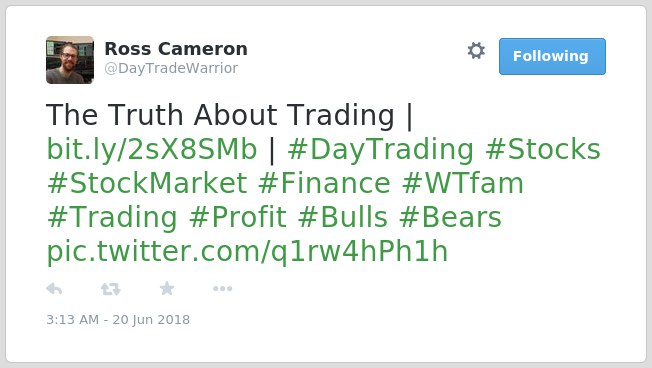This screenshot has width=652, height=368.
Task: Select the #Profit hashtag
Action: click(x=238, y=217)
